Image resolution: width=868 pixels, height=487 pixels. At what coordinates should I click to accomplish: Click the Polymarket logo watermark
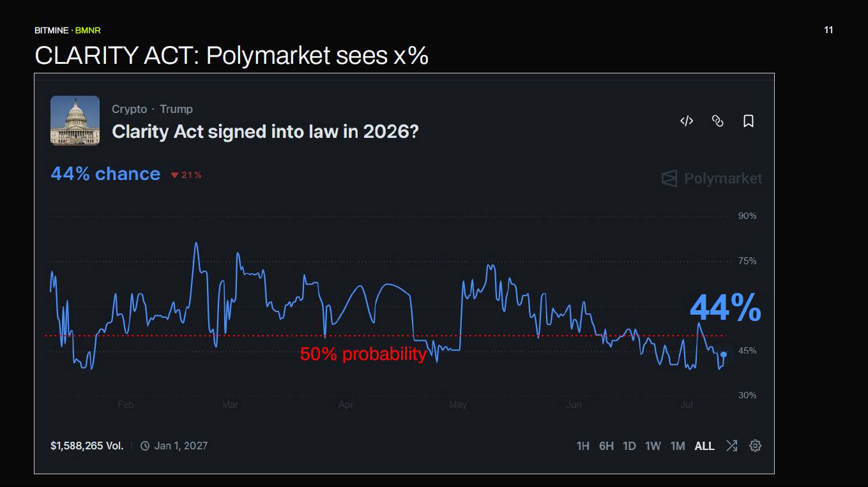tap(712, 178)
